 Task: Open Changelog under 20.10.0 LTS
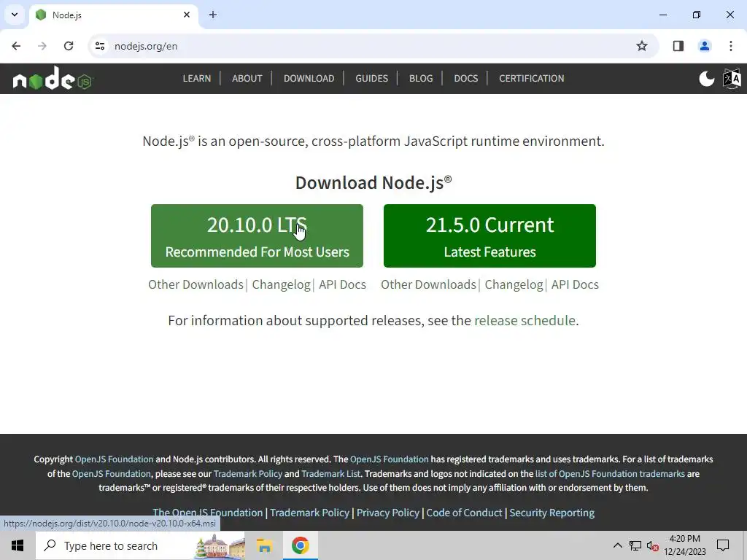(x=281, y=284)
